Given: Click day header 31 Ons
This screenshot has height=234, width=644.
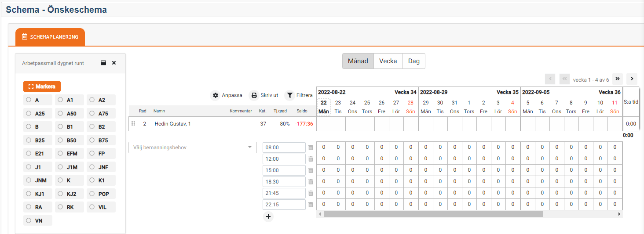Looking at the screenshot, I should point(454,107).
